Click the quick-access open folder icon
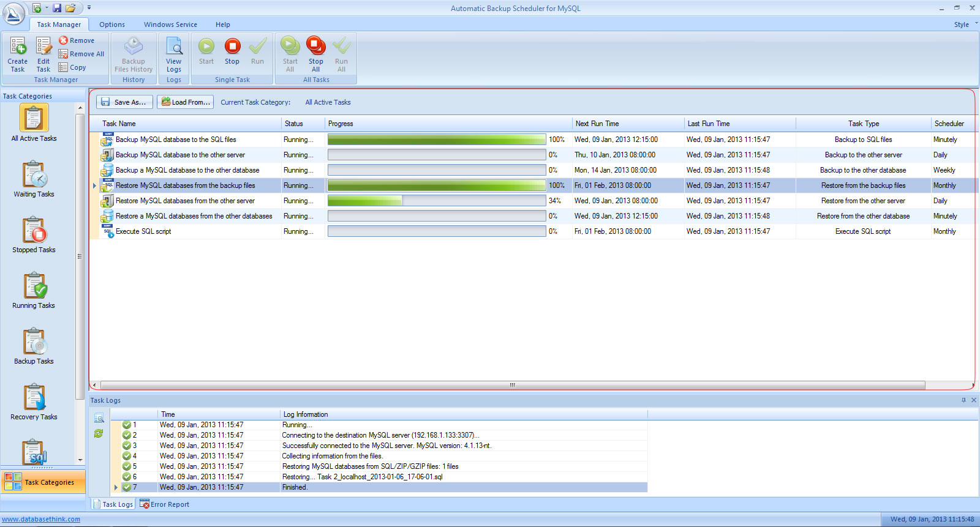Image resolution: width=980 pixels, height=527 pixels. pos(70,8)
